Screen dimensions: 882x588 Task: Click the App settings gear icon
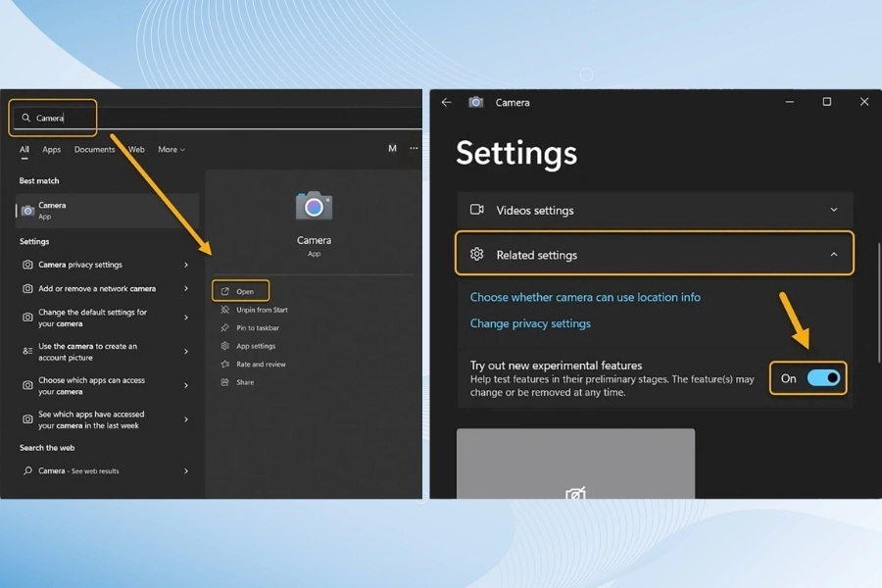[x=225, y=345]
